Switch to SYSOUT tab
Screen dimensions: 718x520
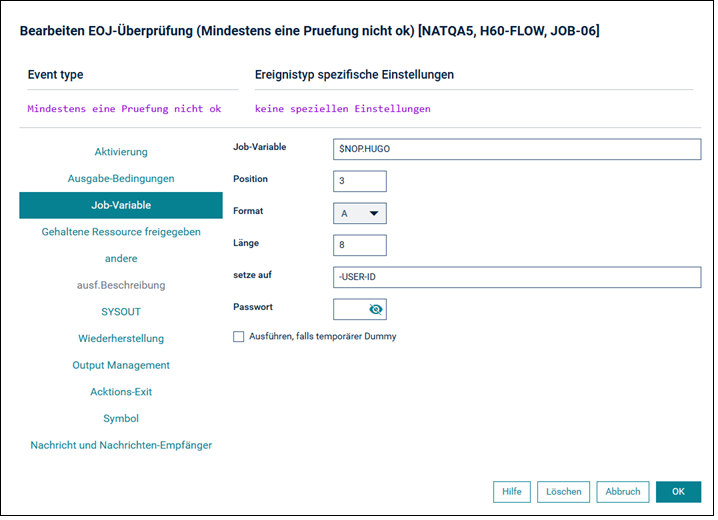point(121,312)
